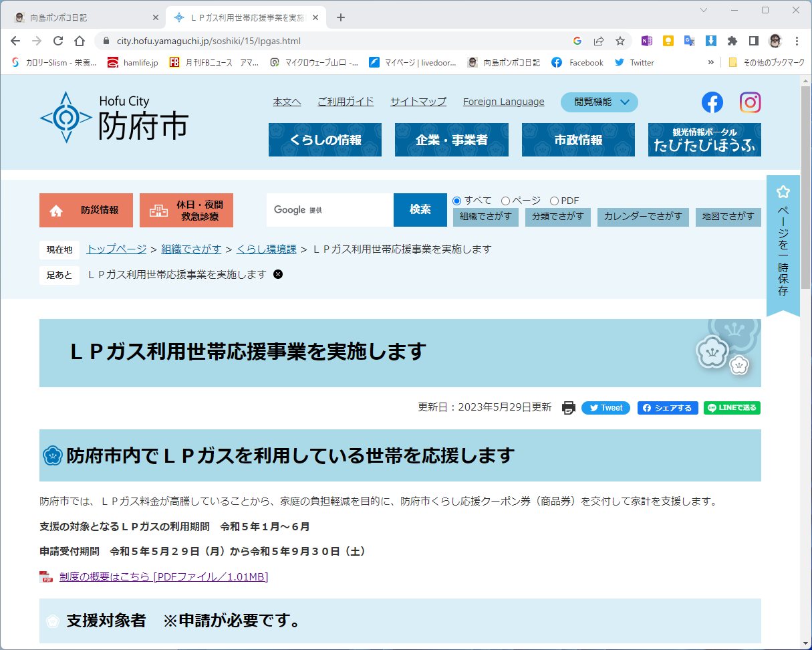The image size is (812, 650).
Task: Click the 本文へ link
Action: tap(287, 102)
